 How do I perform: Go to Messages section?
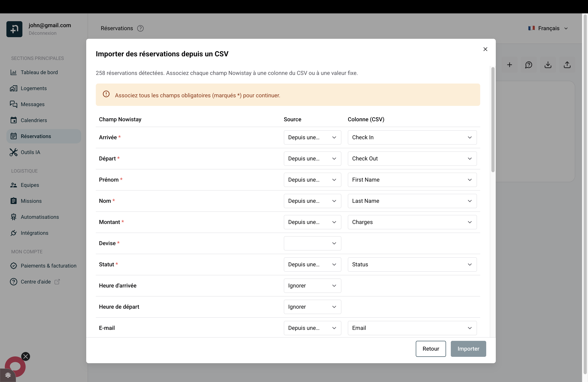click(x=44, y=104)
